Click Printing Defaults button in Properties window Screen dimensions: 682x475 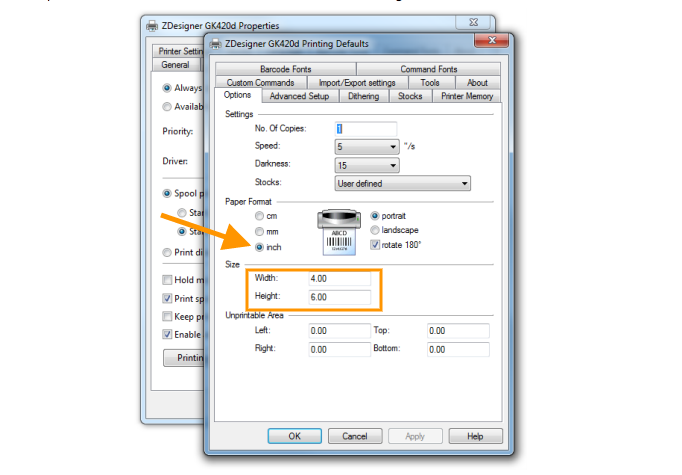[184, 358]
